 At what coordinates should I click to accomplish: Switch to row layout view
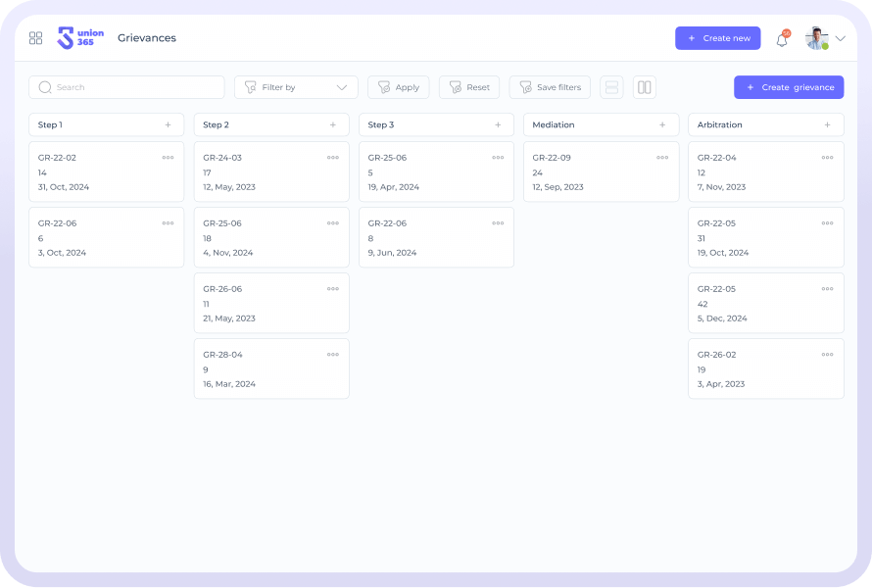pyautogui.click(x=611, y=87)
